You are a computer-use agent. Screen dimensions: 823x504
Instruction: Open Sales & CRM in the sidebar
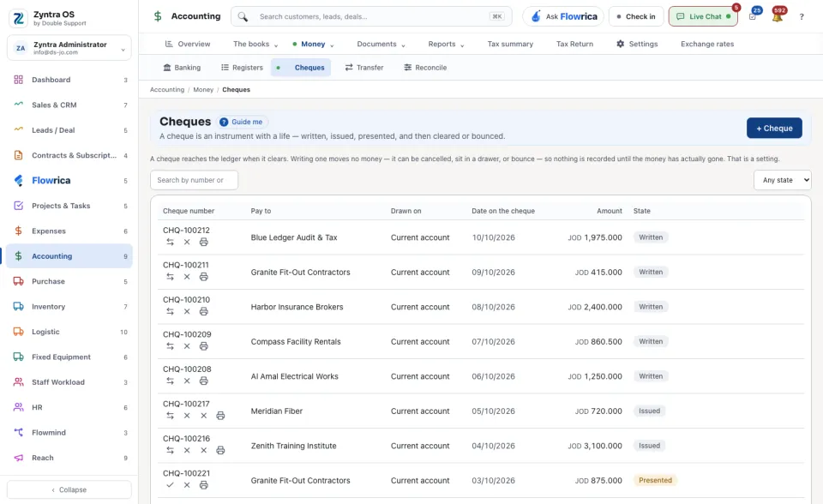pos(69,105)
